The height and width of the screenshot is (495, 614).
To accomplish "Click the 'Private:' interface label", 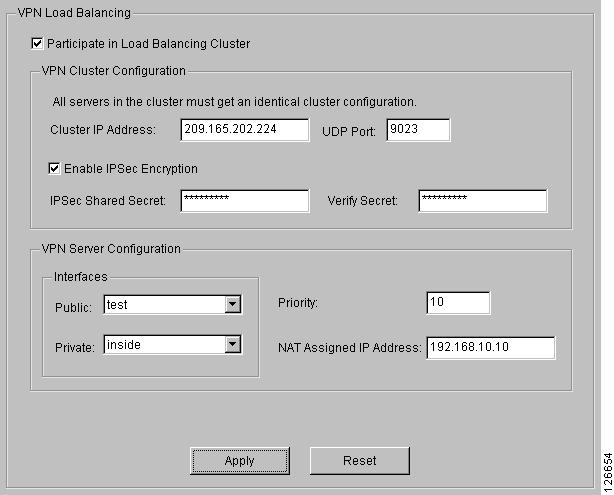I will [75, 347].
